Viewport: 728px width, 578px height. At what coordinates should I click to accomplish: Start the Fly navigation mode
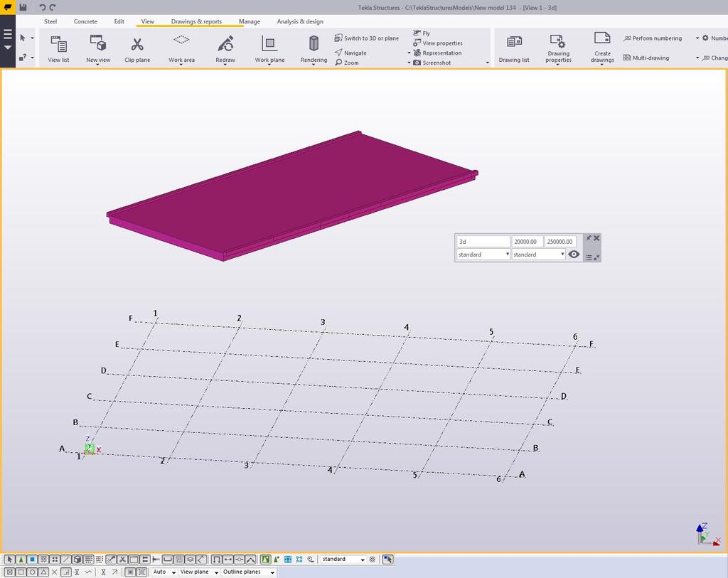[x=422, y=33]
